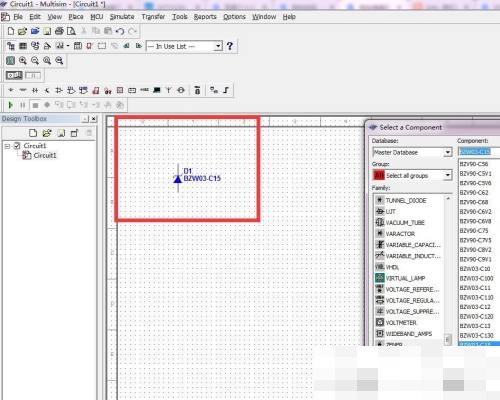Image resolution: width=500 pixels, height=400 pixels.
Task: Toggle the Circuit1 checkbox in Design Toolbox
Action: (x=17, y=146)
